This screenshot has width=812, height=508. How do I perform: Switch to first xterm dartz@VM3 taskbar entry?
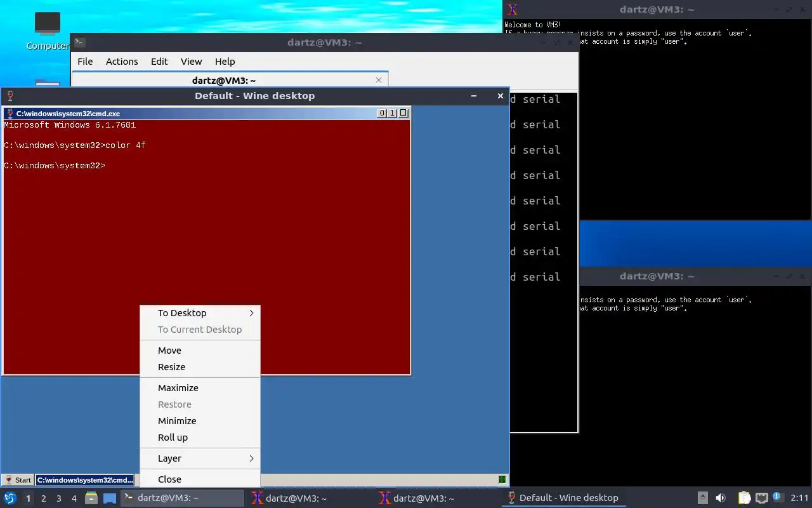309,498
